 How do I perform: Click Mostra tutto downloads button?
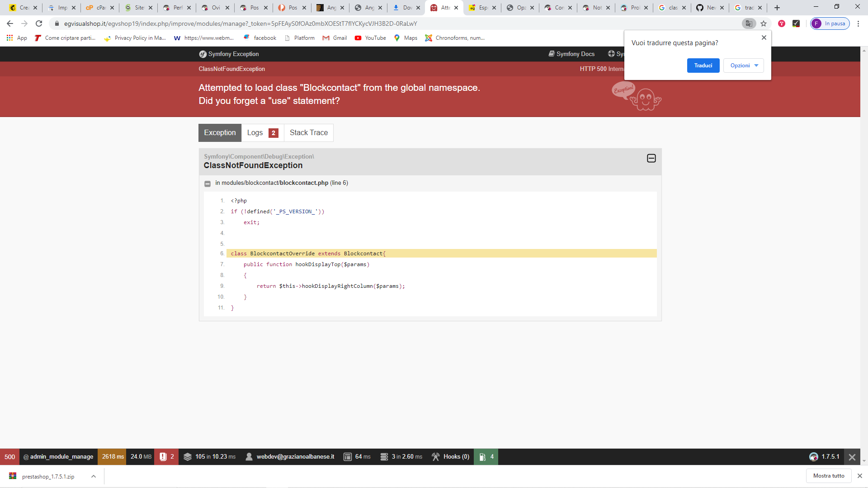pos(829,476)
